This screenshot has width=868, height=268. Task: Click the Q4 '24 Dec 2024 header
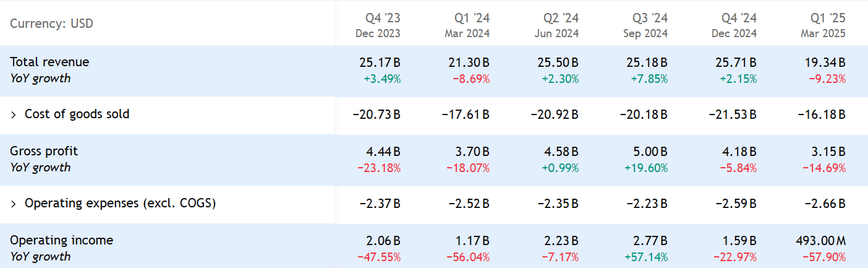coord(734,25)
